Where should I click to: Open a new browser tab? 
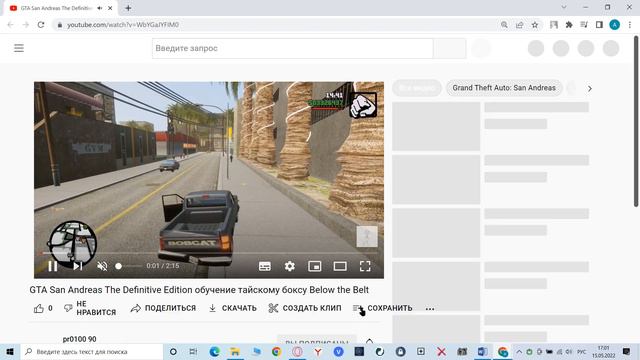128,8
